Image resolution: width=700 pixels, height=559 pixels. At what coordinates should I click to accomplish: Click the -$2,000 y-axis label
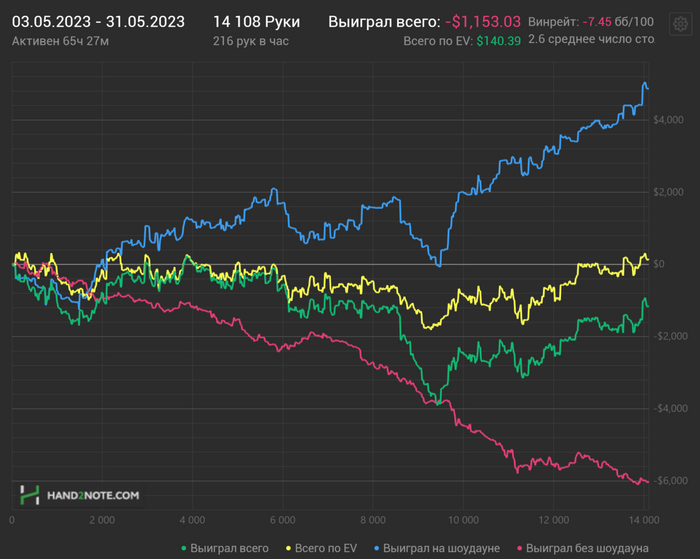click(671, 336)
